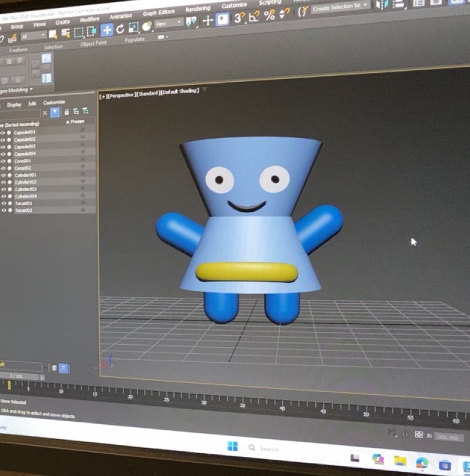Open Scene Explorer Display menu
Image resolution: width=470 pixels, height=476 pixels.
coord(14,105)
